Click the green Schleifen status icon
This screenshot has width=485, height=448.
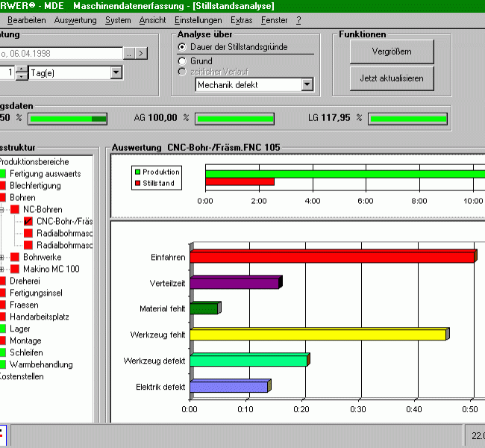[x=2, y=352]
